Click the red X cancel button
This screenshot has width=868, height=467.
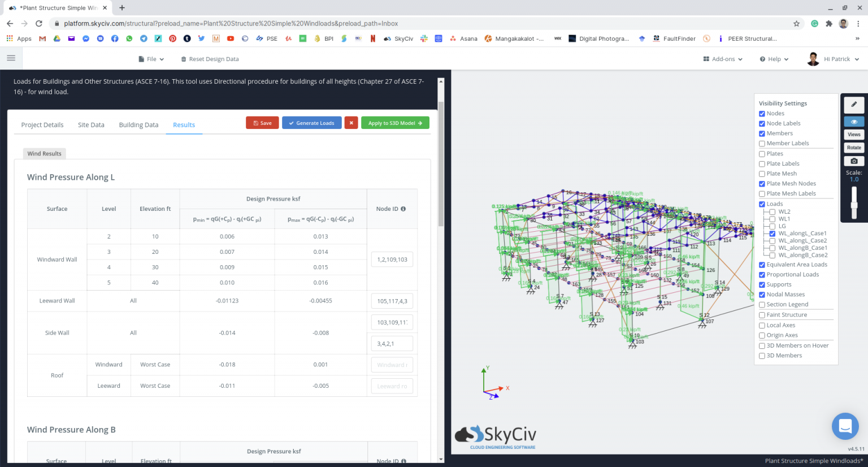351,123
